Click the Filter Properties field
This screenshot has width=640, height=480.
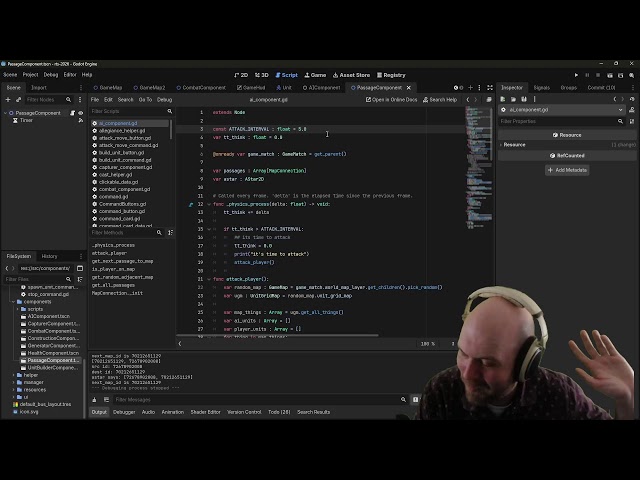(x=562, y=121)
